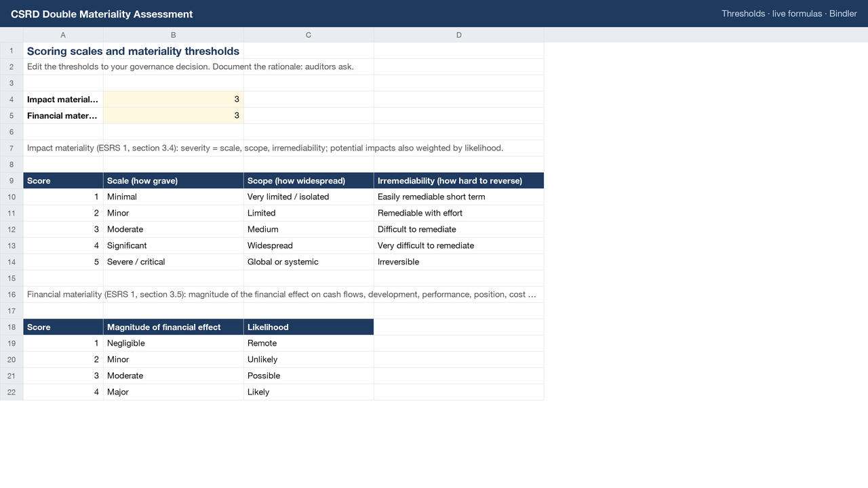This screenshot has width=868, height=488.
Task: Click the Financial materiality ESRS 1 section 3.5 description
Action: pyautogui.click(x=281, y=295)
